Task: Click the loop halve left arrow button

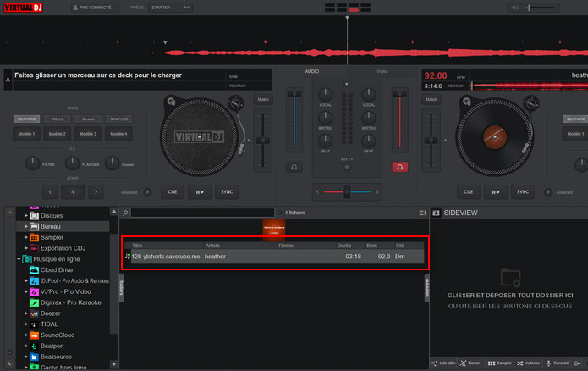Action: 50,192
